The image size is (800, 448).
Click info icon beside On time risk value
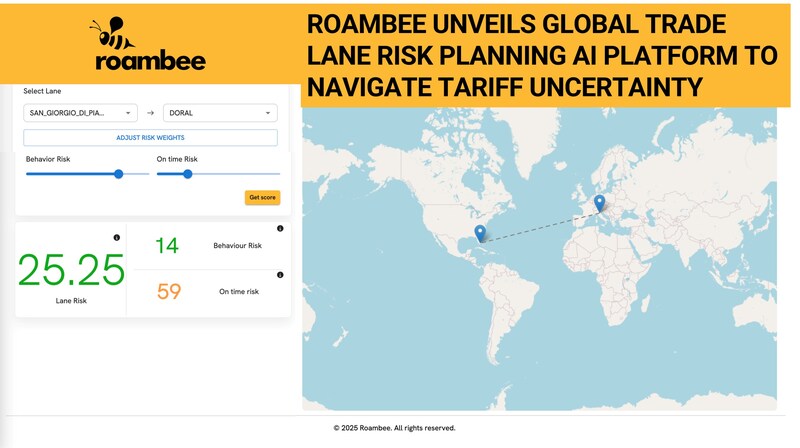point(280,275)
